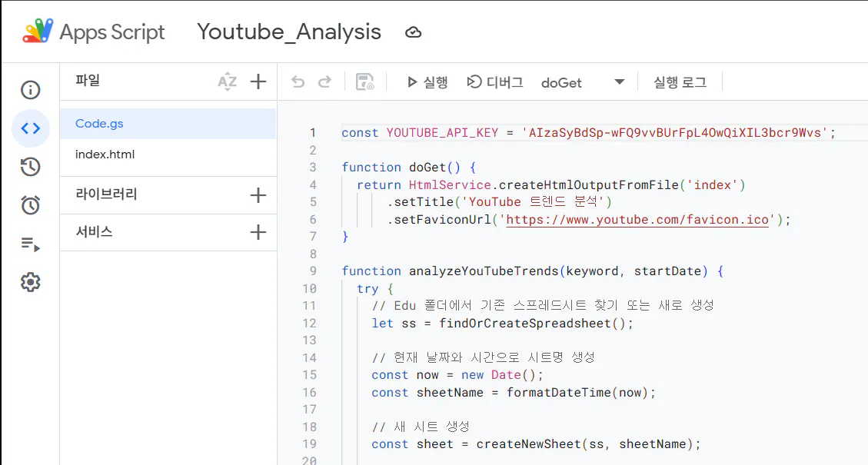868x465 pixels.
Task: Run the script with 실행 button
Action: tap(427, 82)
